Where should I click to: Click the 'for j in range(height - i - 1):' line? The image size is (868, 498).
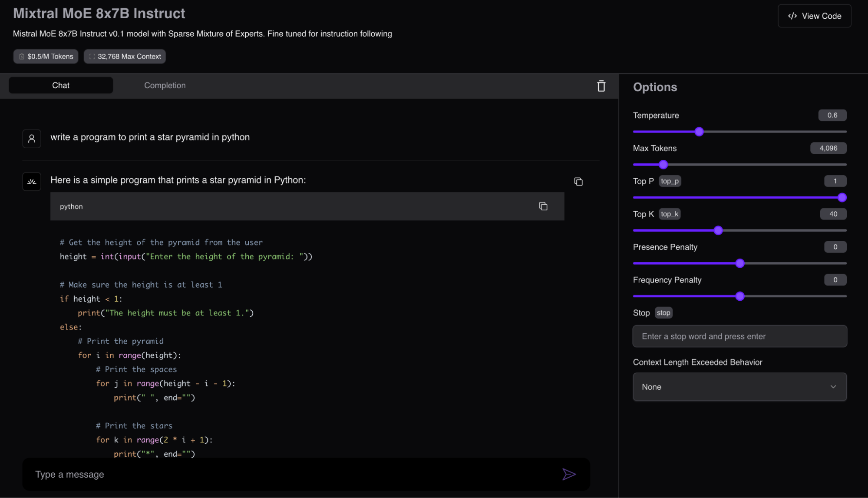coord(165,384)
